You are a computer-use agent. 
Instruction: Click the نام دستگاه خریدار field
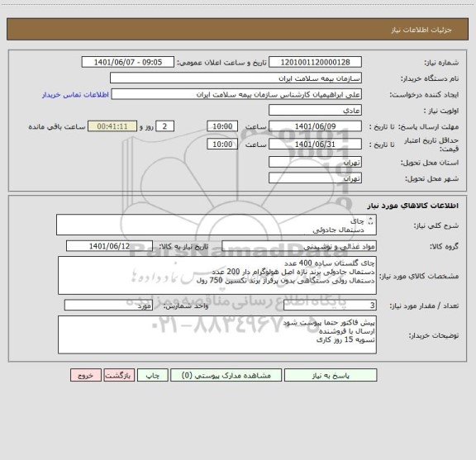coord(236,78)
